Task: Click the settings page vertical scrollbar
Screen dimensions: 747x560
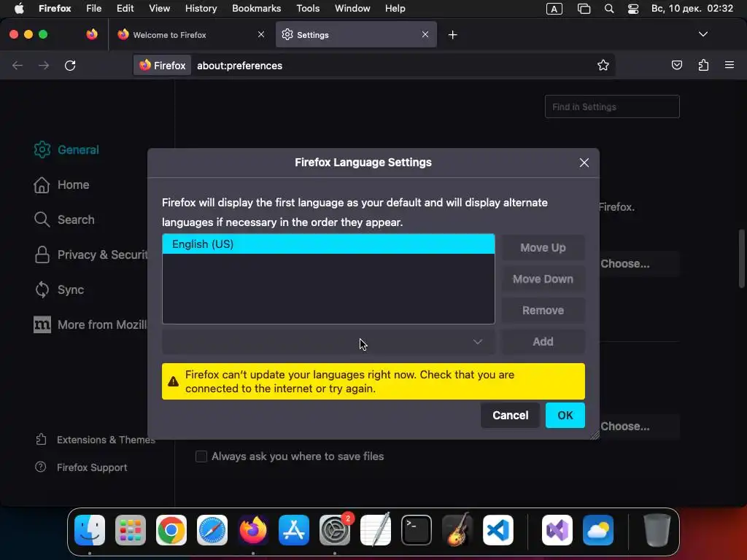Action: (741, 259)
